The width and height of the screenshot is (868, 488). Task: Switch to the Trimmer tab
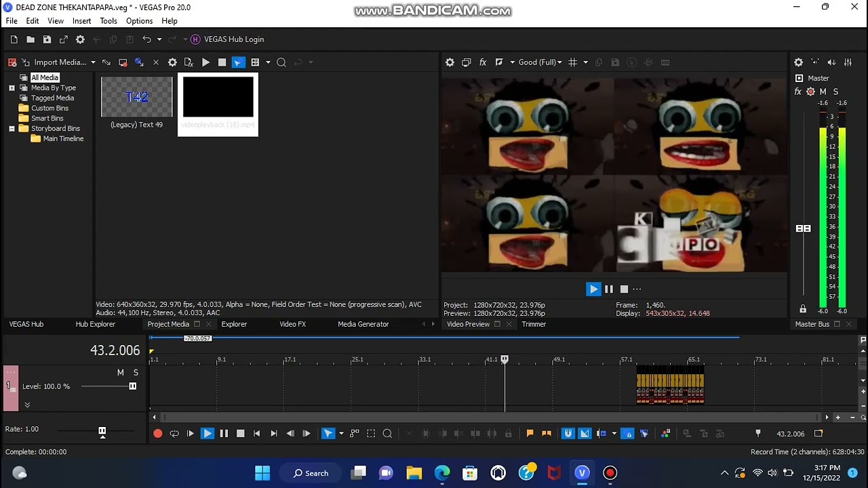[534, 324]
